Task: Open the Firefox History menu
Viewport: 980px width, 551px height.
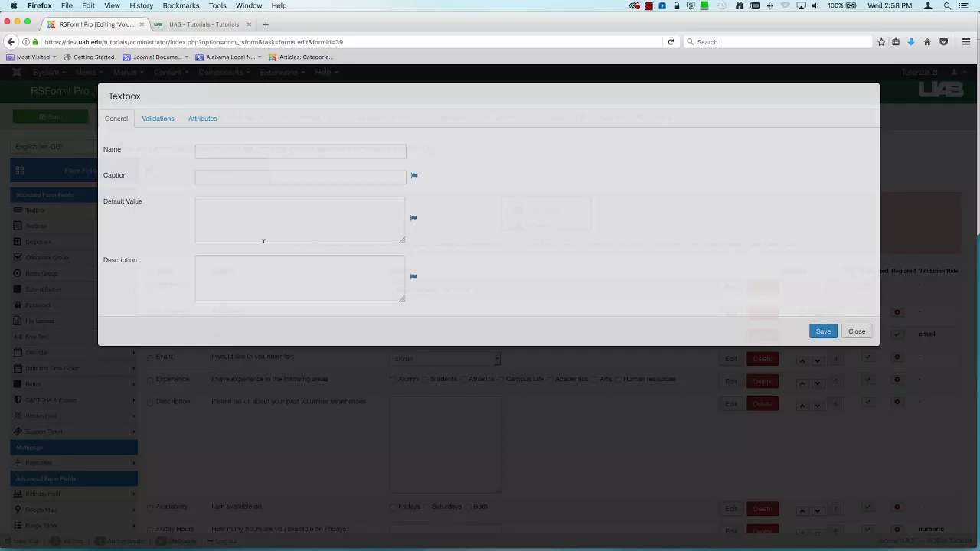Action: click(142, 5)
